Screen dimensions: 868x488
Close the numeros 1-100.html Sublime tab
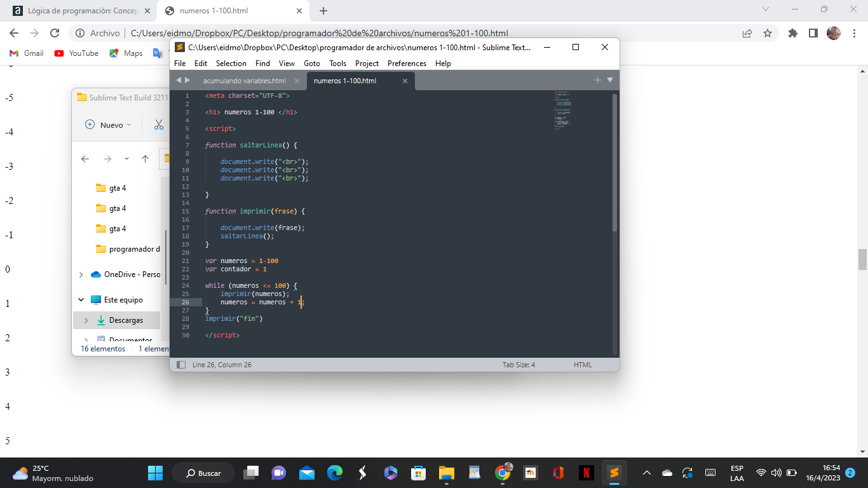tap(405, 81)
